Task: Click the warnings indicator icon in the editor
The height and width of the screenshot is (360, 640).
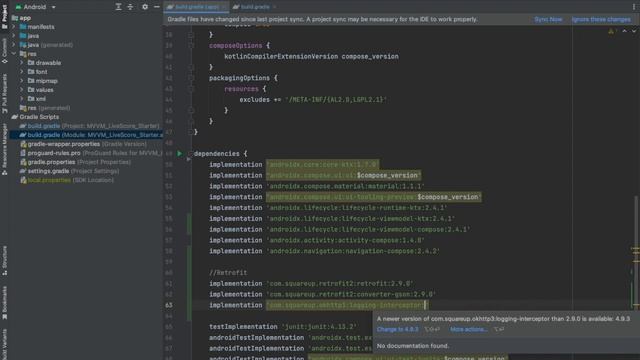Action: pyautogui.click(x=611, y=31)
